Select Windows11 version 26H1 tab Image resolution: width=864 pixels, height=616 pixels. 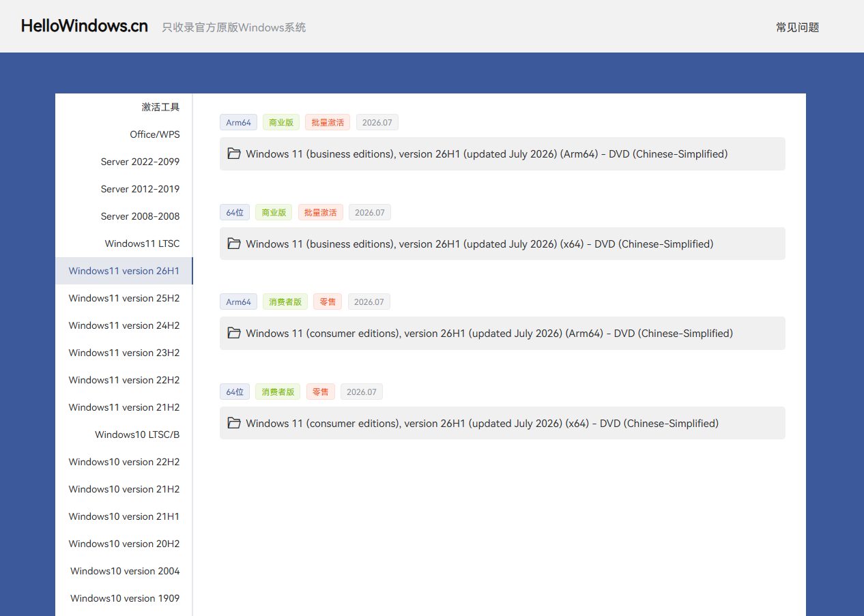124,271
